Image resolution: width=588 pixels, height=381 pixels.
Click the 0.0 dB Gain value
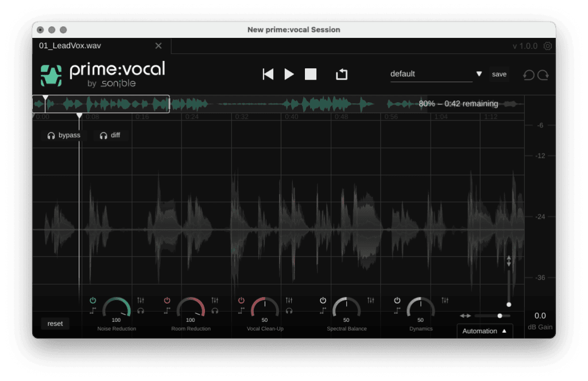coord(540,316)
